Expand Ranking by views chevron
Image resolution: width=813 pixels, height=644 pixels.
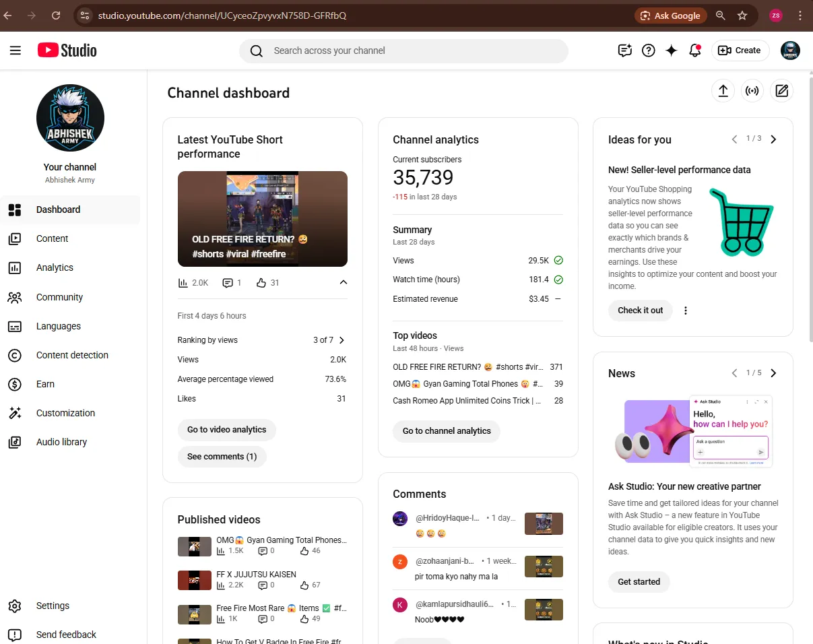[x=342, y=340]
